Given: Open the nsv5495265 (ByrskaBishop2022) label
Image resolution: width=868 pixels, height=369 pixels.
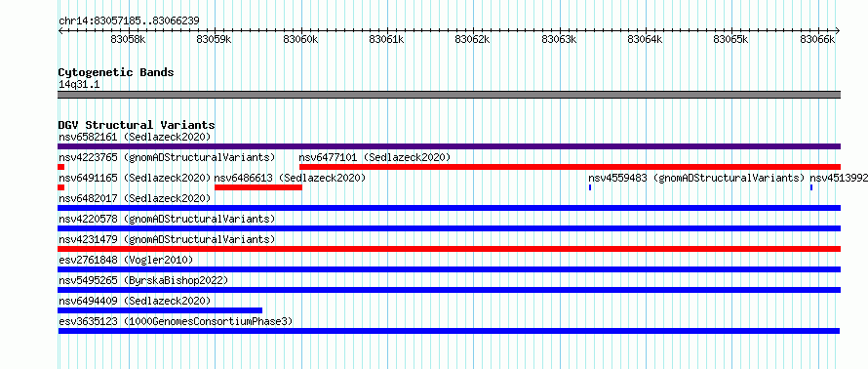Looking at the screenshot, I should pos(142,280).
